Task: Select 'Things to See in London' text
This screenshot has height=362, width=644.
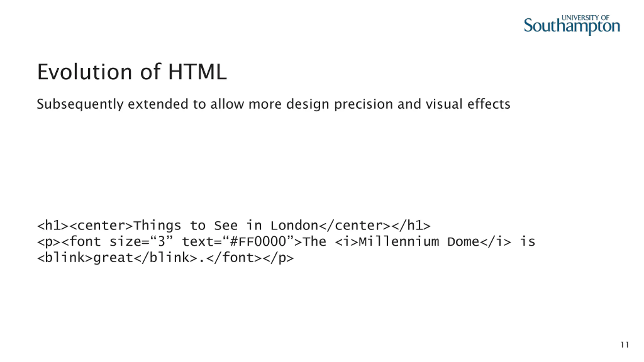Action: pos(226,225)
